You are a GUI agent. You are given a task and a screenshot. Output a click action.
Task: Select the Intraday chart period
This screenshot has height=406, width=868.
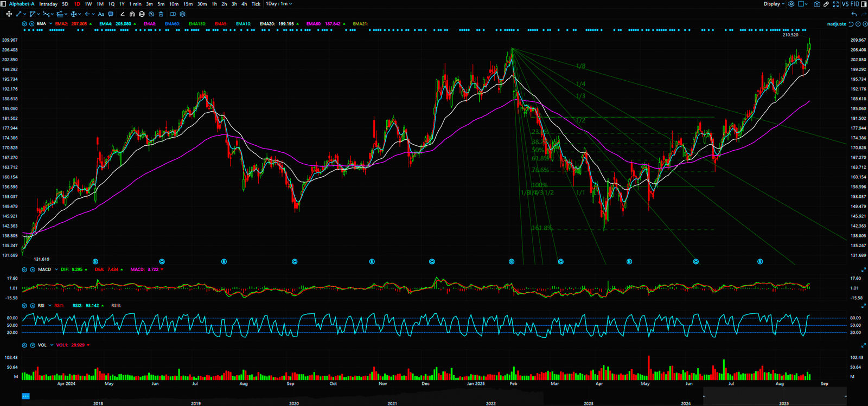48,4
